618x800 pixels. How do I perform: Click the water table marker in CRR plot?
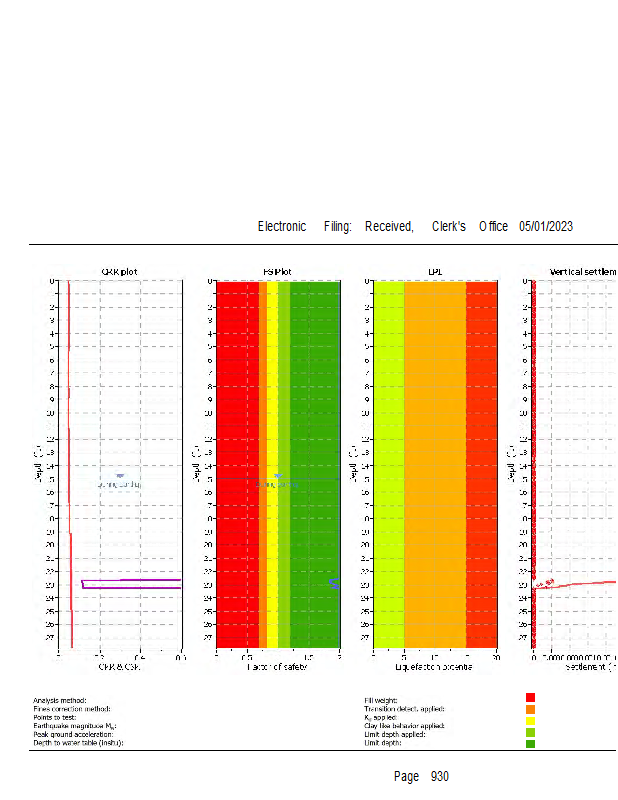coord(120,476)
